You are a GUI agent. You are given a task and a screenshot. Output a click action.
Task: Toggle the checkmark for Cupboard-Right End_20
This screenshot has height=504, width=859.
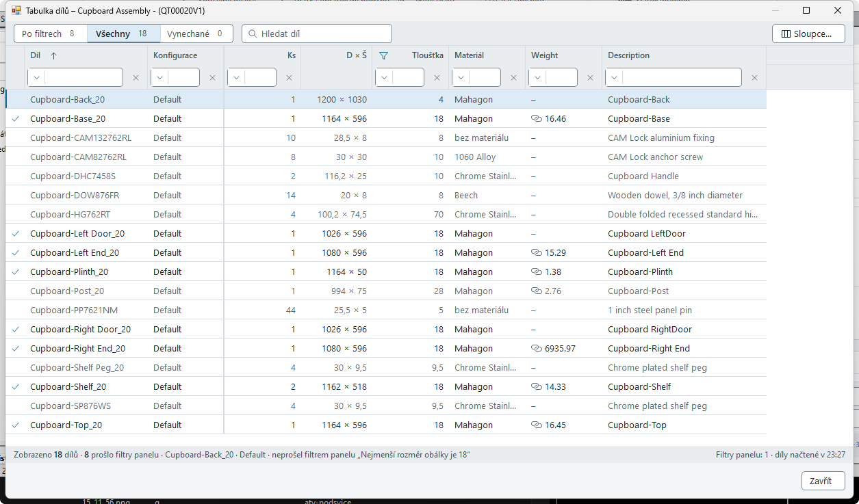tap(16, 348)
